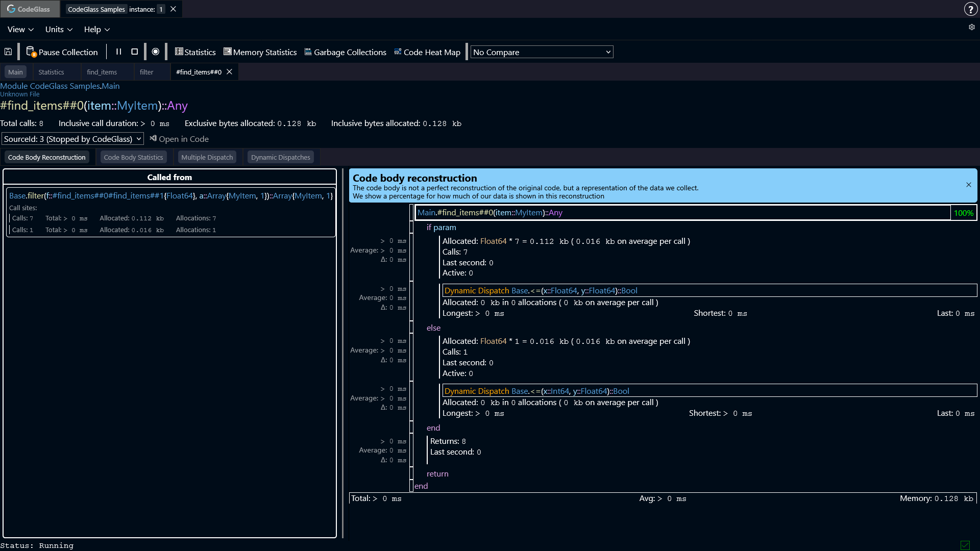The height and width of the screenshot is (551, 980).
Task: Dismiss the Code body reconstruction info banner
Action: [969, 184]
